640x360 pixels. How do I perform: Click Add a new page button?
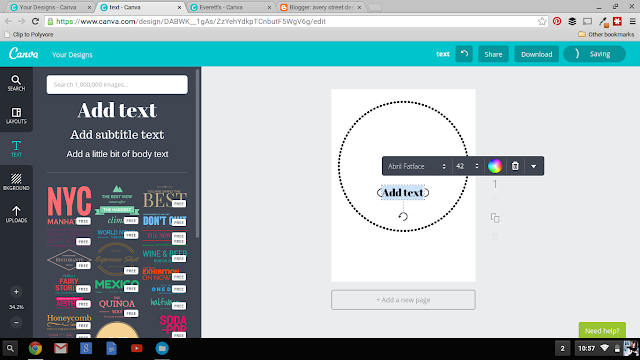coord(403,300)
